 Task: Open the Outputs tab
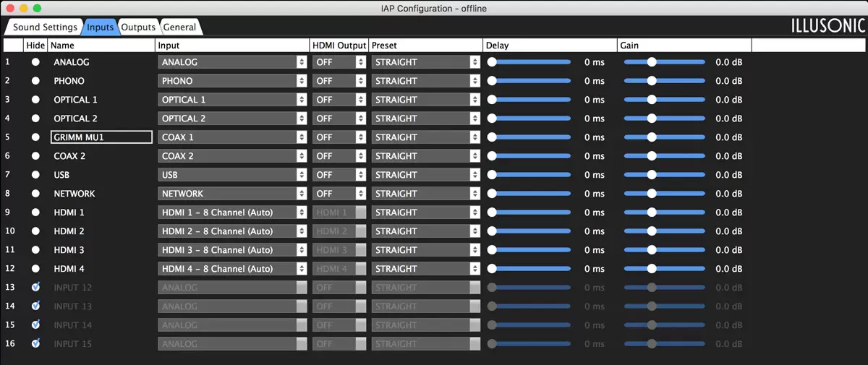coord(138,27)
